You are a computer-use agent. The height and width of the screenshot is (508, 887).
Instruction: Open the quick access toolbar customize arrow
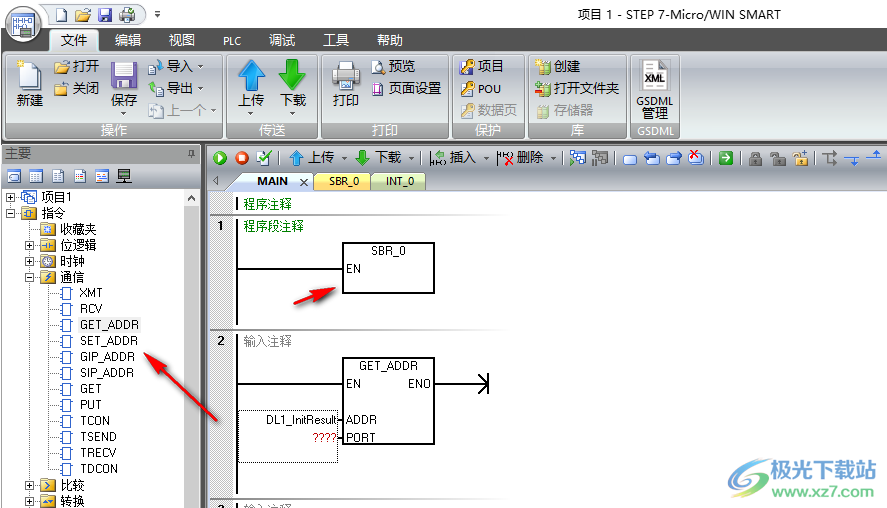pos(157,15)
